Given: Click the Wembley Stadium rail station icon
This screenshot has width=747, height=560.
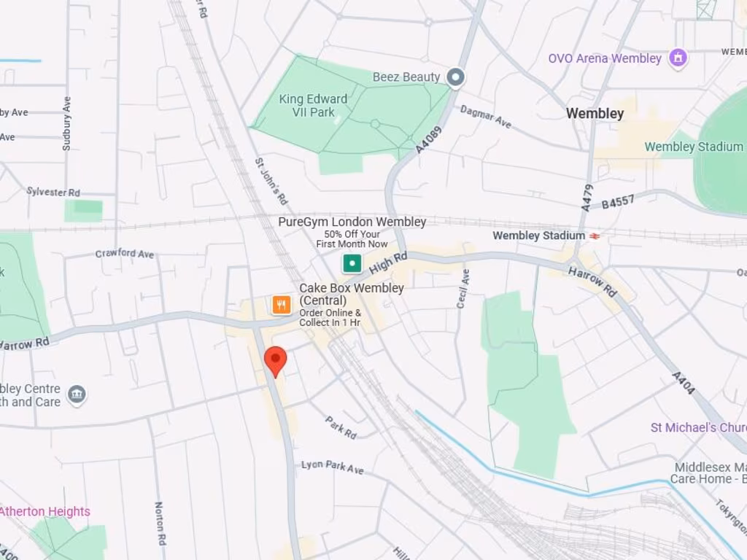Looking at the screenshot, I should [594, 236].
